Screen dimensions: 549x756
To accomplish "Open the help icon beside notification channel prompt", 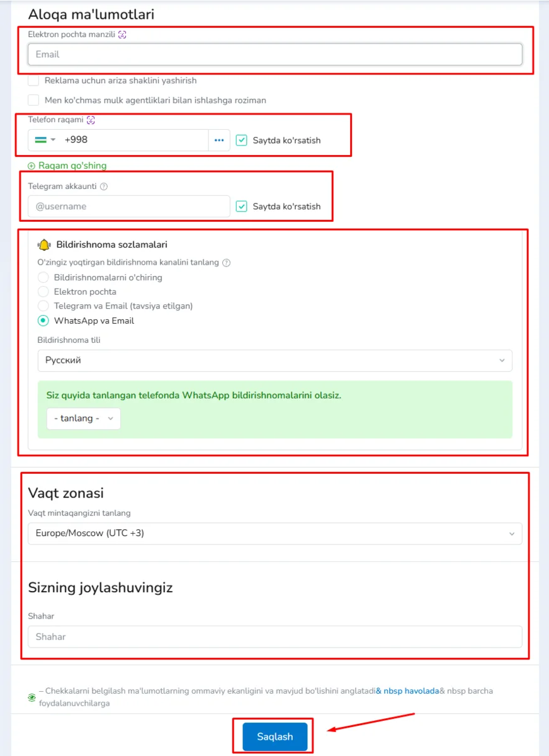I will [x=227, y=263].
